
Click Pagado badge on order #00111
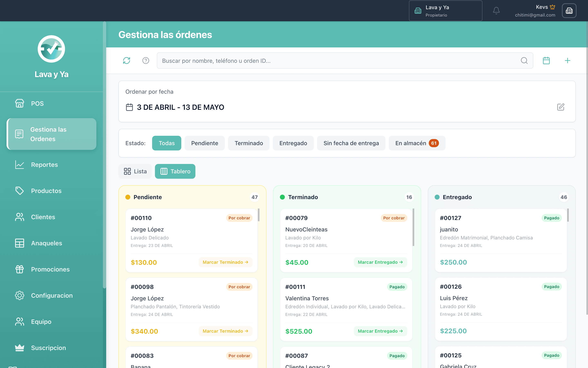(397, 287)
